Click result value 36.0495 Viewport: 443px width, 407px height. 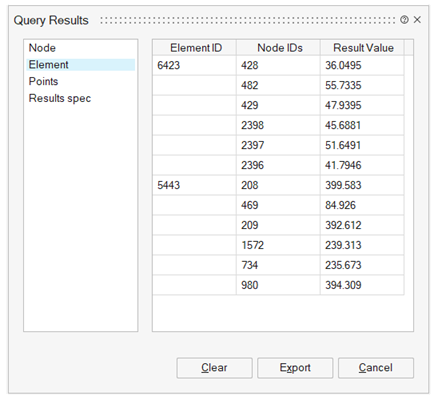[362, 65]
